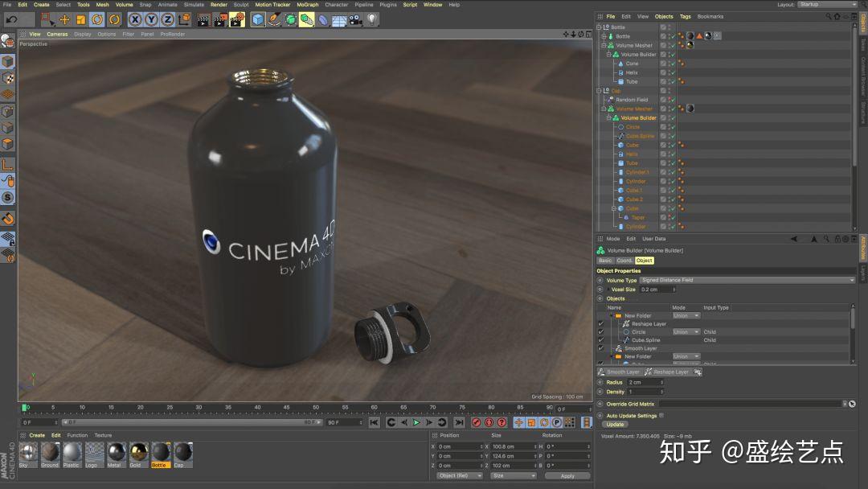Click the Record Active Objects button

pos(476,422)
